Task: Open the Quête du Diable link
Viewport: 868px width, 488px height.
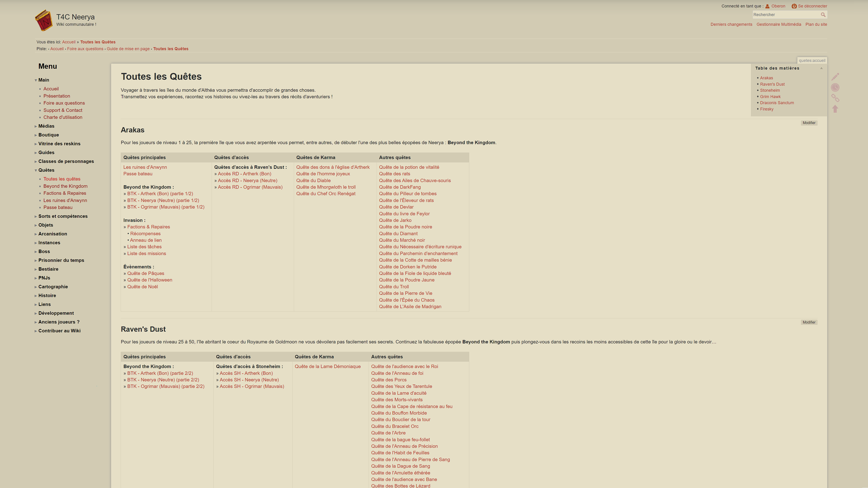Action: click(313, 181)
